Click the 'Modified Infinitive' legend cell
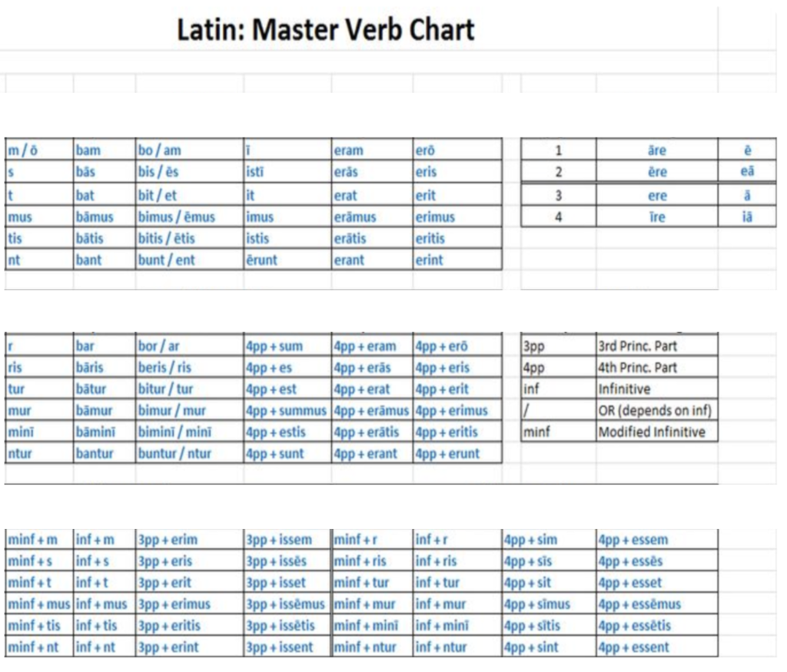Viewport: 787px width, 672px height. pyautogui.click(x=657, y=432)
